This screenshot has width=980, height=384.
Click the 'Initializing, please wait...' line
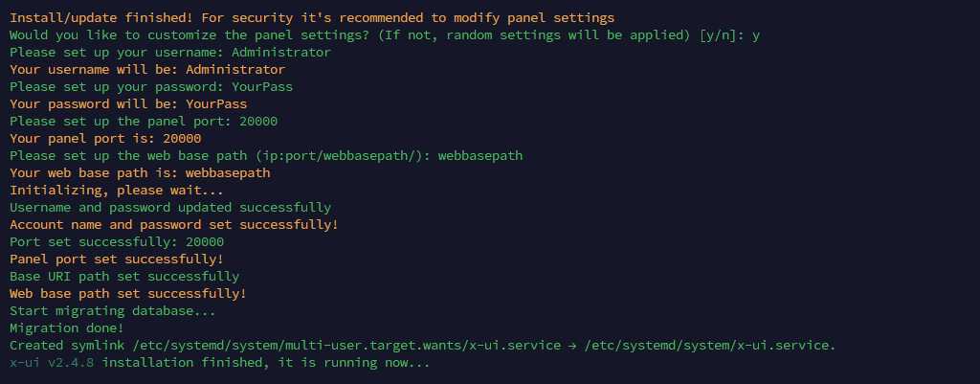coord(116,191)
